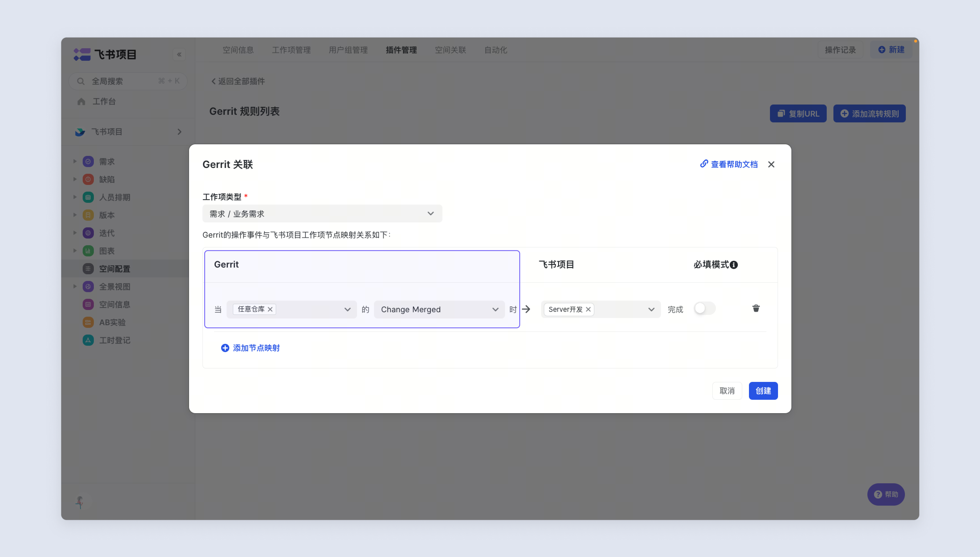Click the plus icon of 添加节点映射

pyautogui.click(x=225, y=348)
